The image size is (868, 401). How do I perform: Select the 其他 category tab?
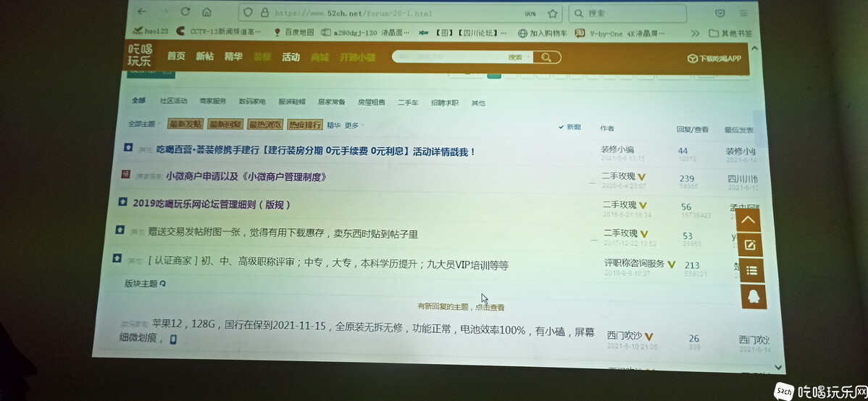(x=477, y=103)
